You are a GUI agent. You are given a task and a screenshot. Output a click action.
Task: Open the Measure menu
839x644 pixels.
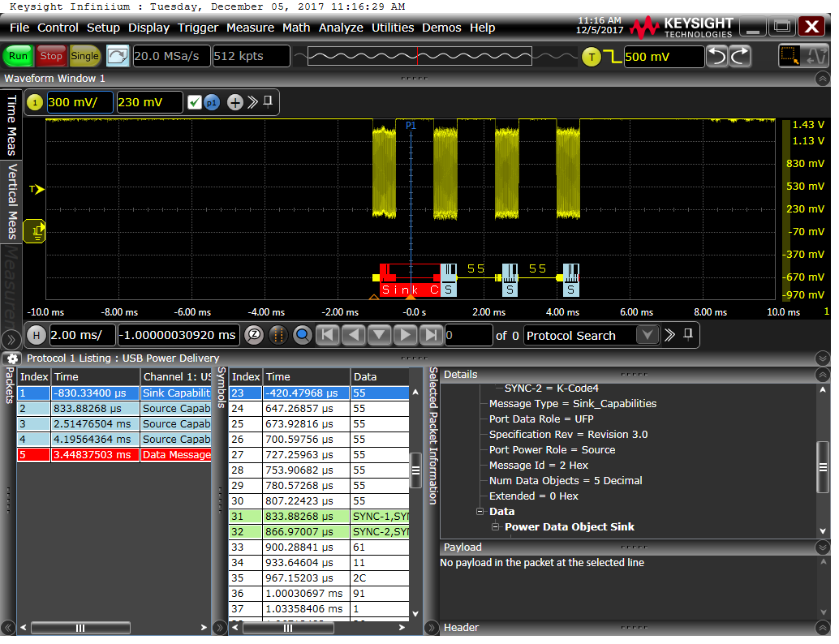[250, 28]
